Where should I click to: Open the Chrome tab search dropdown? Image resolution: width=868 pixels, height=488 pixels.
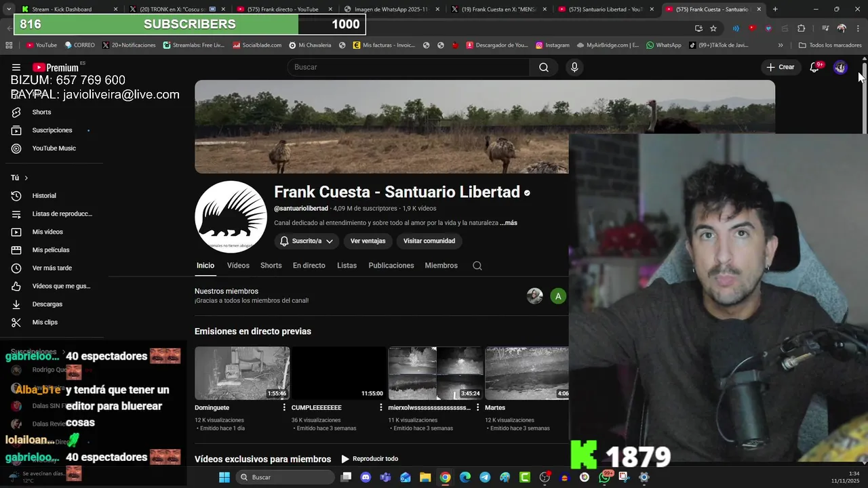click(x=7, y=9)
